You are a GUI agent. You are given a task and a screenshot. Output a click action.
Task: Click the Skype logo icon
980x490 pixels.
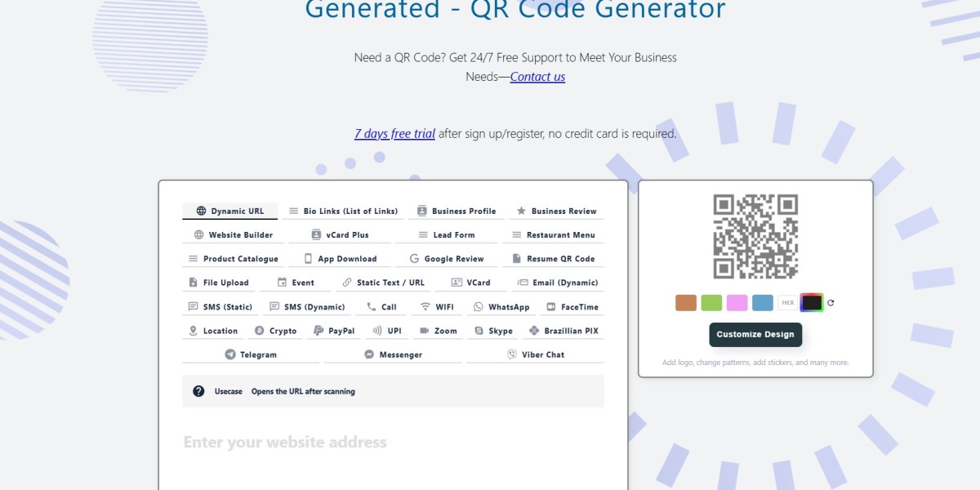479,331
